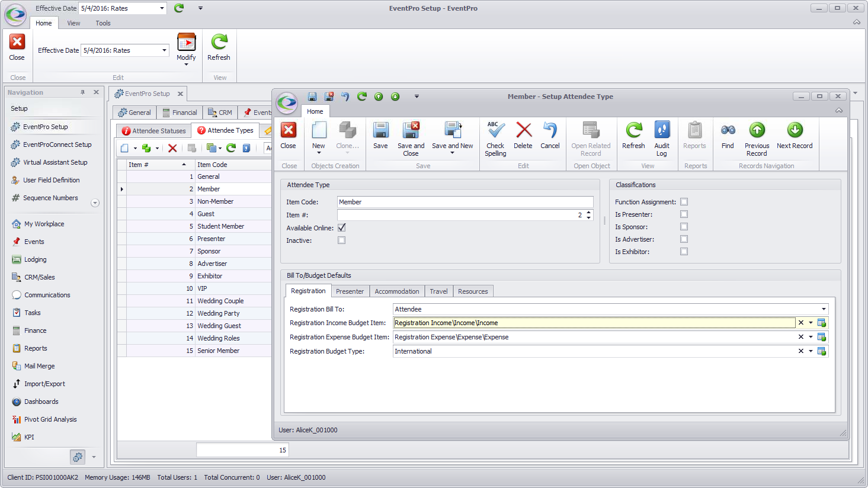Open the Effective Date dropdown in the title bar
Screen dimensions: 868x488
[162, 8]
